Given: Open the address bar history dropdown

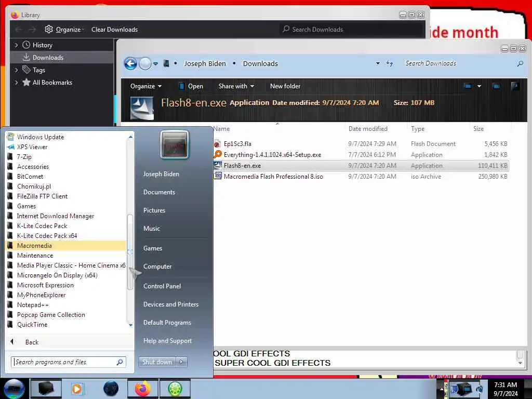Looking at the screenshot, I should 378,63.
